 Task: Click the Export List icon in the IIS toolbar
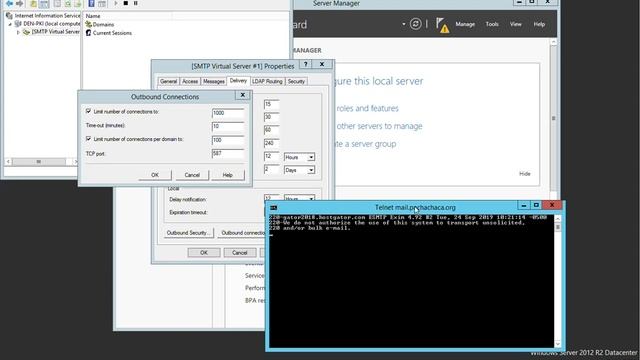click(x=78, y=4)
